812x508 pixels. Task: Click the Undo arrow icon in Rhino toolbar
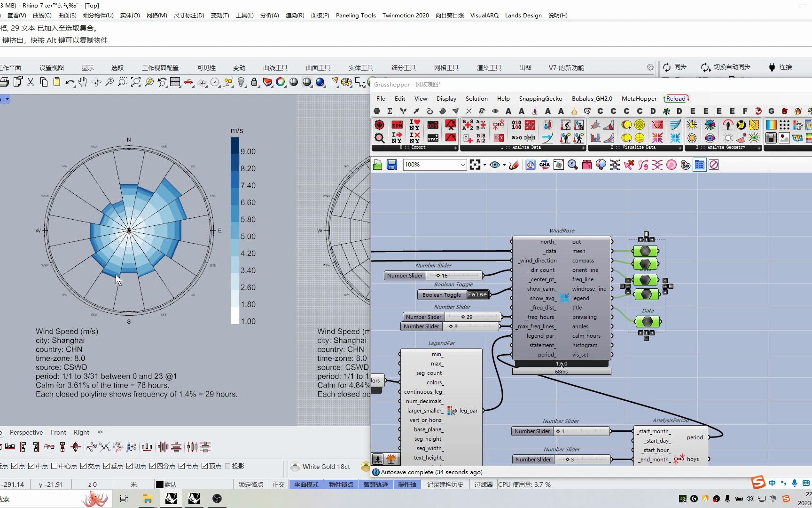70,82
